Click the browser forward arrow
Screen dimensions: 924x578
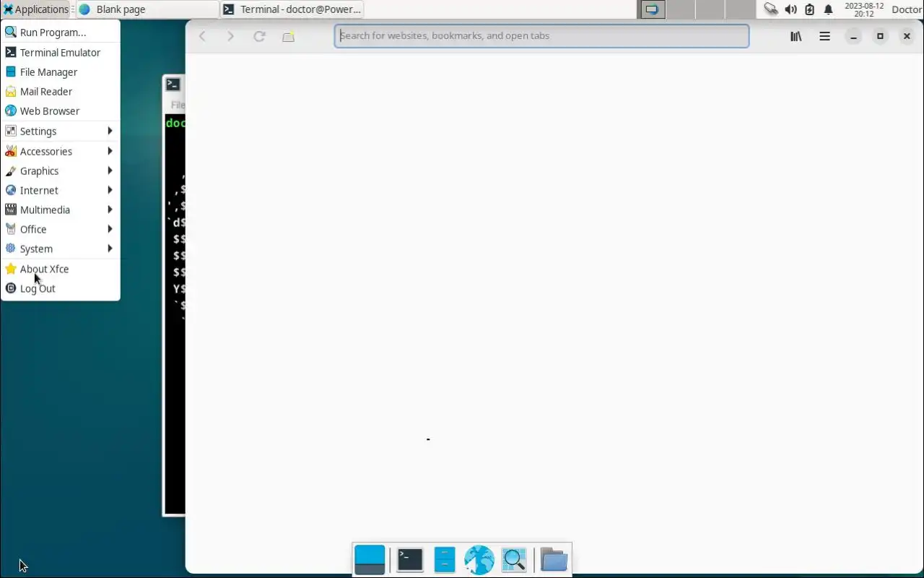click(x=230, y=36)
